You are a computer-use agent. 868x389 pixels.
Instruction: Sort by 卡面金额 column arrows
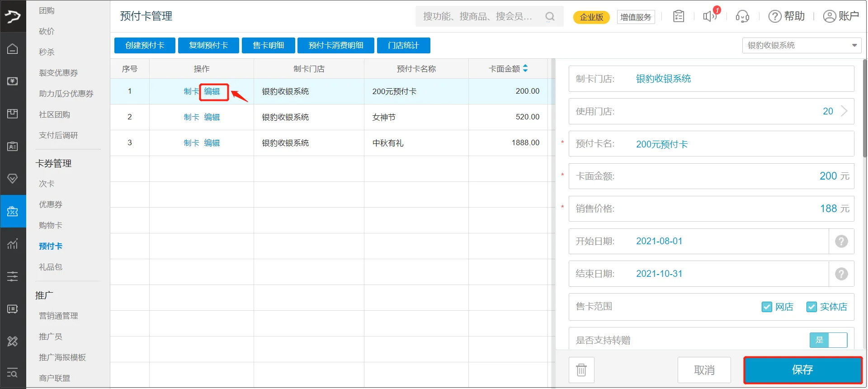(525, 69)
